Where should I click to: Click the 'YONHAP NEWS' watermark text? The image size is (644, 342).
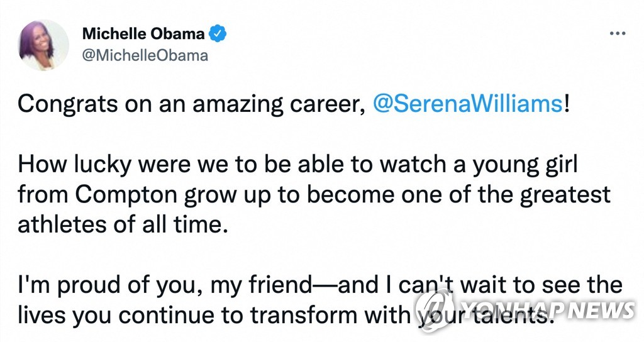click(548, 310)
